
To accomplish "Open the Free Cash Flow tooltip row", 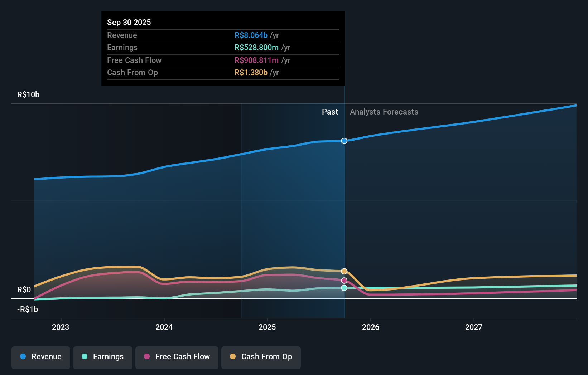I will (222, 60).
